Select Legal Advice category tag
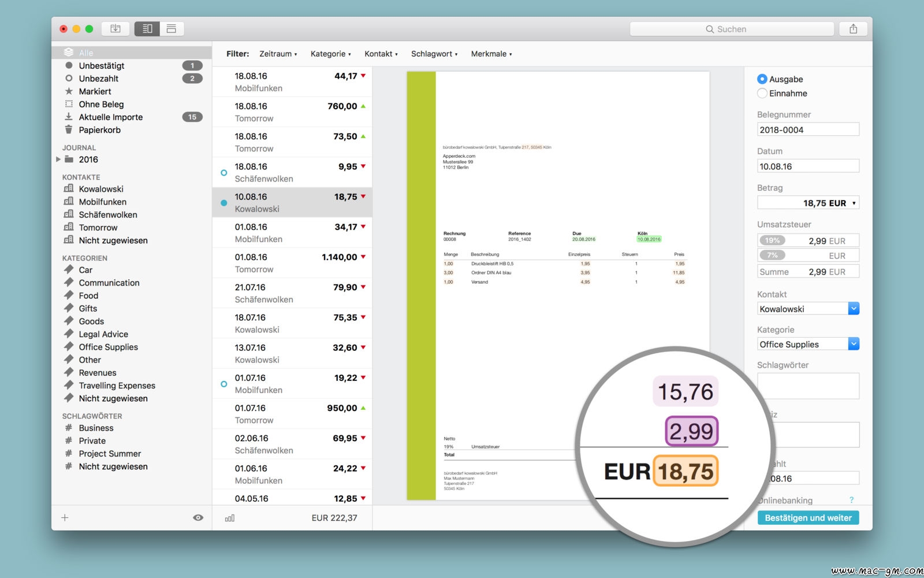924x578 pixels. point(132,334)
